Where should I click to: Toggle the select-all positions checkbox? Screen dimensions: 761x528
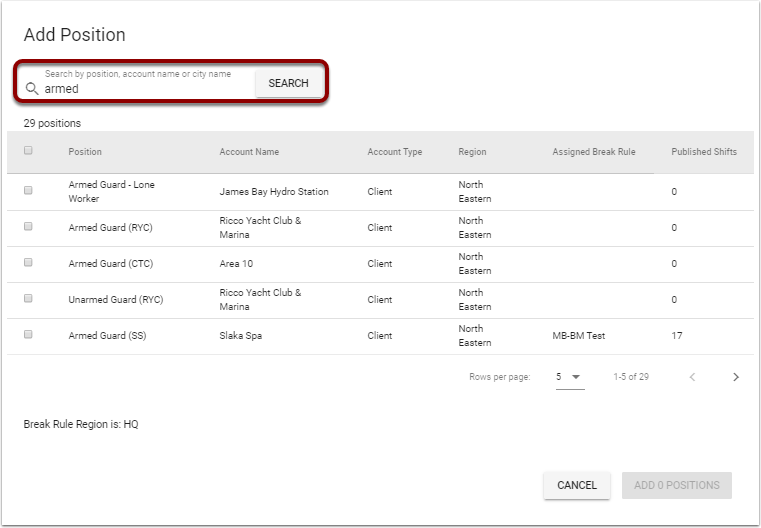[28, 150]
